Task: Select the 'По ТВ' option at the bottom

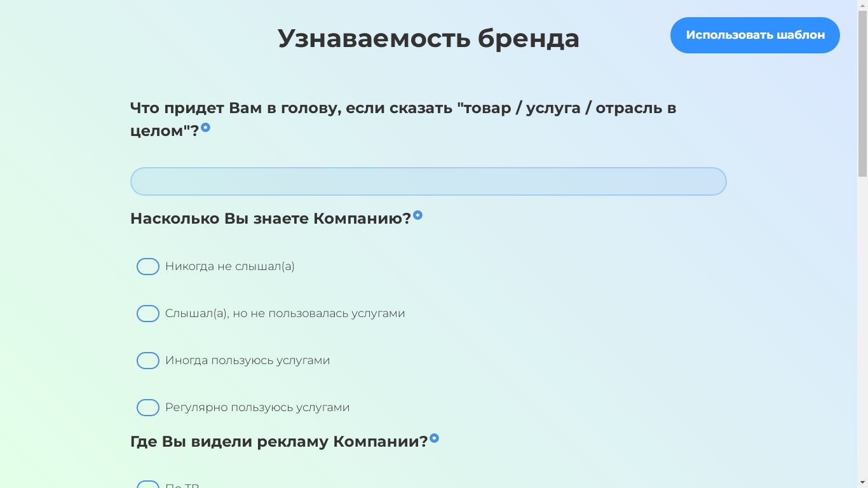Action: click(x=148, y=485)
